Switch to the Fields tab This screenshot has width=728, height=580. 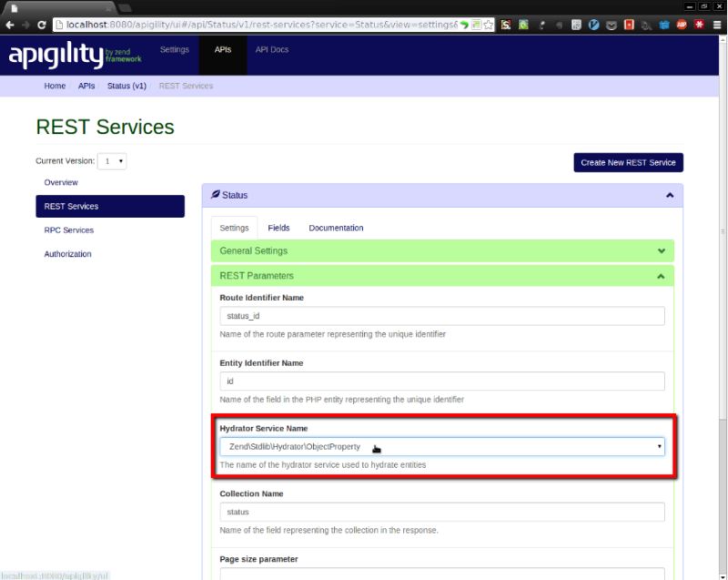278,228
